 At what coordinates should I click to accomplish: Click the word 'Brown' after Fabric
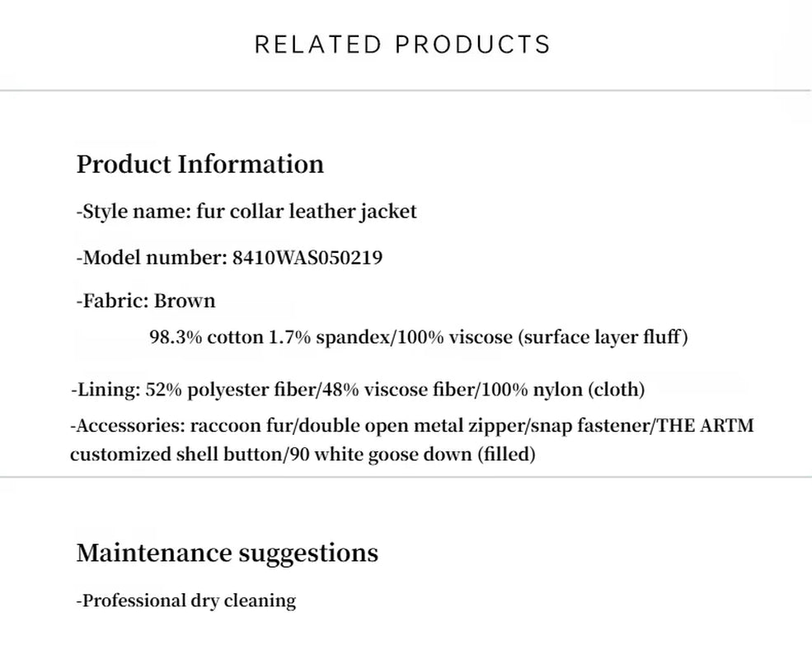click(x=185, y=301)
